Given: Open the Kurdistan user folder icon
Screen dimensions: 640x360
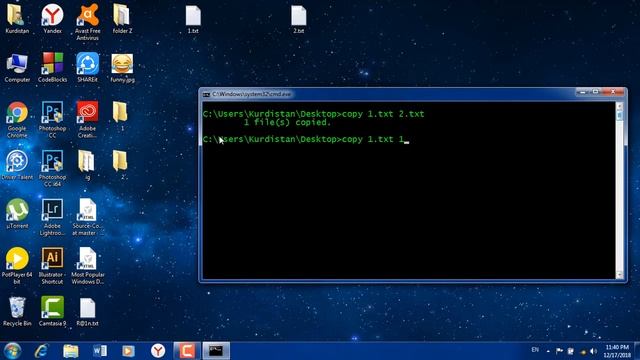Looking at the screenshot, I should tap(17, 19).
